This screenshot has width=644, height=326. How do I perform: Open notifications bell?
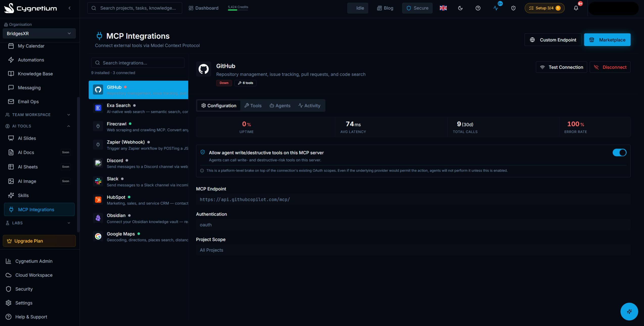coord(576,8)
